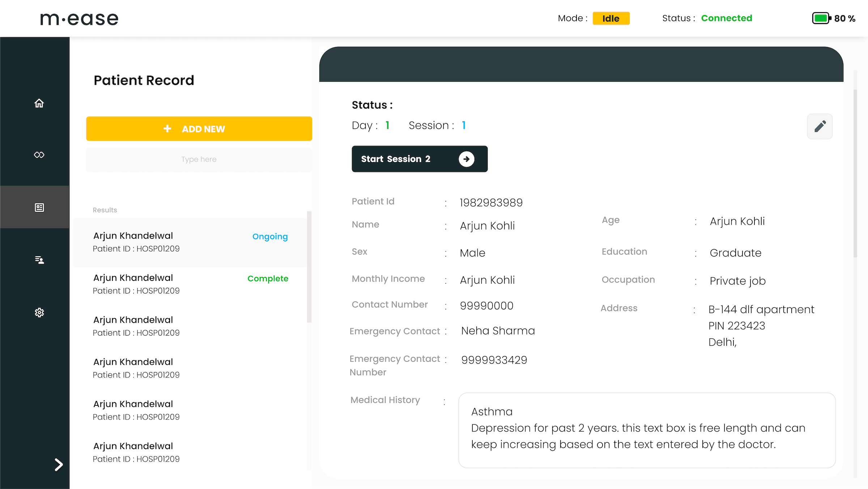
Task: Expand the sidebar with chevron arrow
Action: pos(58,464)
